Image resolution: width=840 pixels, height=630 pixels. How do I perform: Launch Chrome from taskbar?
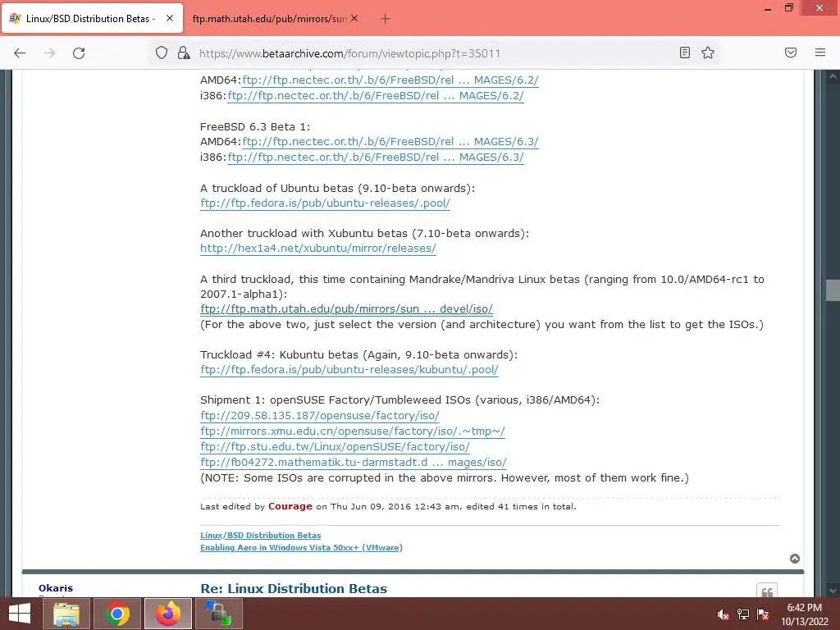[117, 614]
